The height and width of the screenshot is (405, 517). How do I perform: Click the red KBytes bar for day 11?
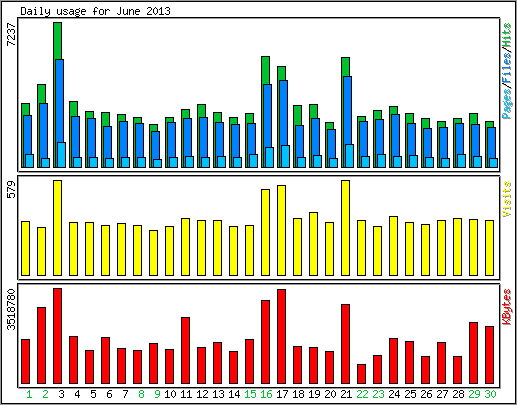point(185,350)
